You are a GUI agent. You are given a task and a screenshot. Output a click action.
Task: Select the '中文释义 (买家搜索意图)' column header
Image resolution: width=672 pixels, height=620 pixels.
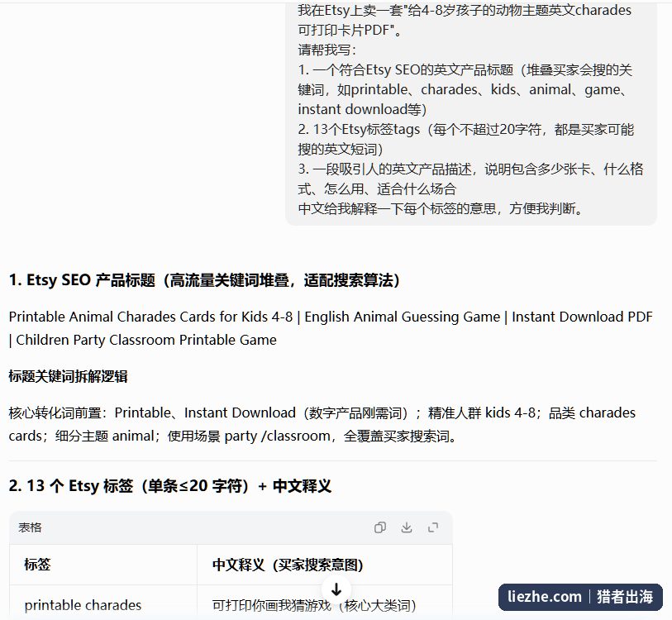[288, 565]
